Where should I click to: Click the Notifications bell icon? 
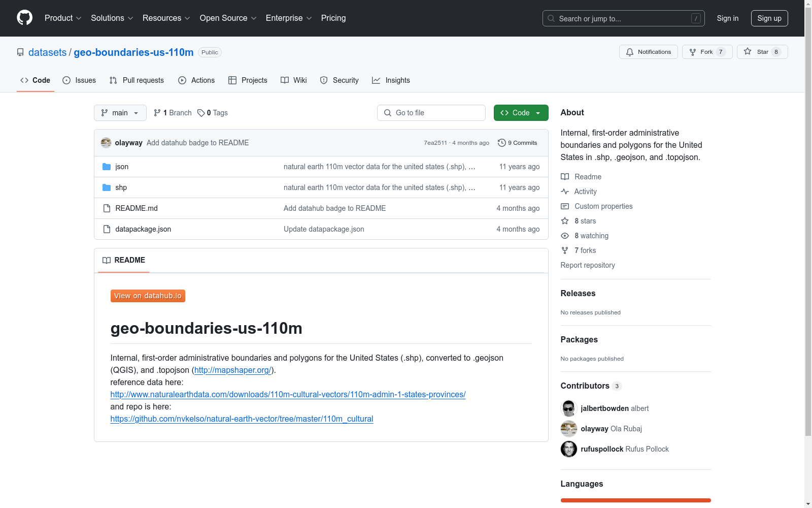pyautogui.click(x=630, y=52)
